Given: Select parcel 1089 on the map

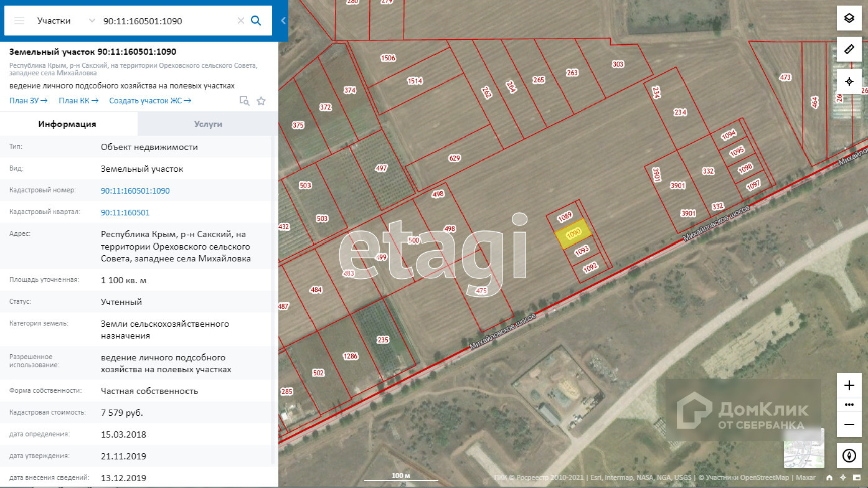Looking at the screenshot, I should pyautogui.click(x=565, y=217).
